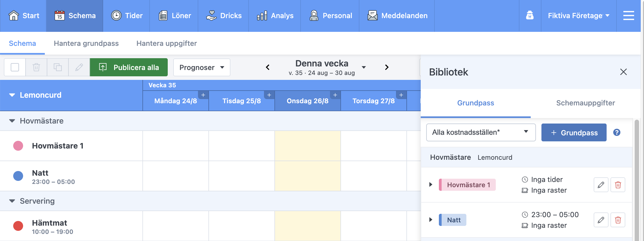Collapse the Servering group
The height and width of the screenshot is (241, 644).
click(x=12, y=201)
